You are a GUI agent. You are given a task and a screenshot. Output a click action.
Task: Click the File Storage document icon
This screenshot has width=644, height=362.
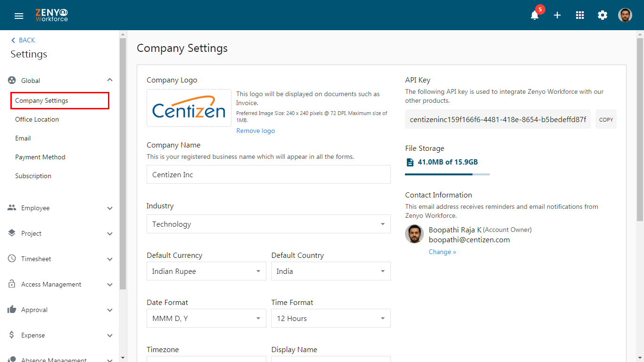click(410, 162)
